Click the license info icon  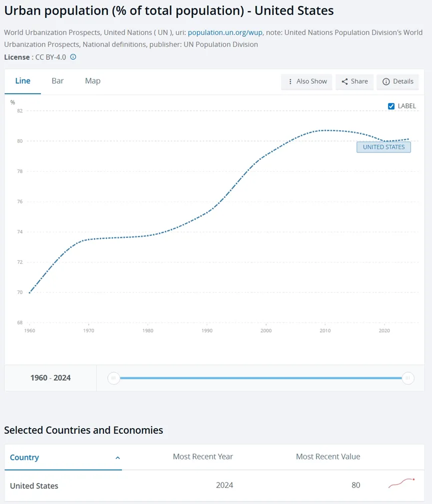73,57
